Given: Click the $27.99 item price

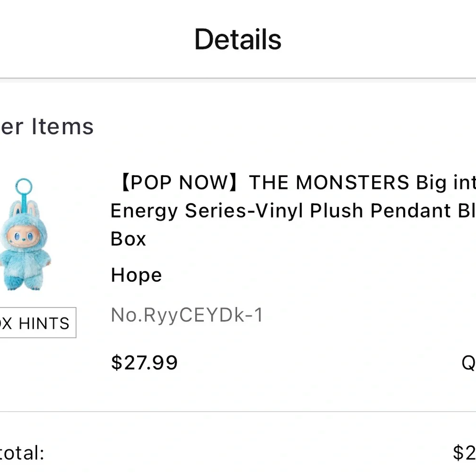Looking at the screenshot, I should (x=144, y=362).
